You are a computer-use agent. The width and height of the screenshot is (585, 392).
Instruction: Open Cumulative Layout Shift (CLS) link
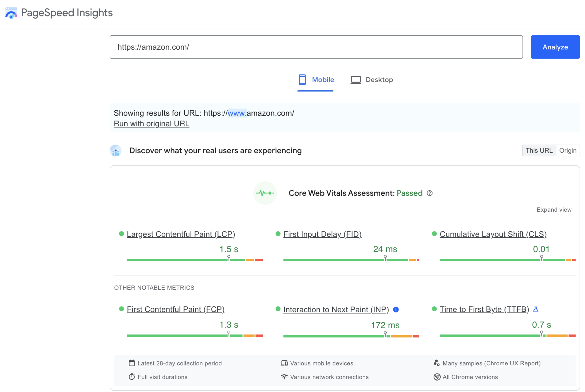click(x=493, y=234)
